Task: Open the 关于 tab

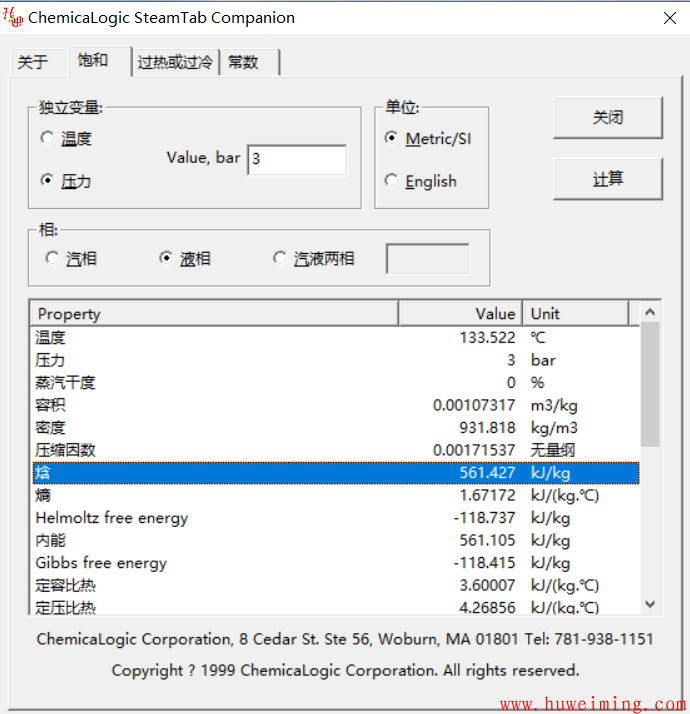Action: tap(39, 61)
